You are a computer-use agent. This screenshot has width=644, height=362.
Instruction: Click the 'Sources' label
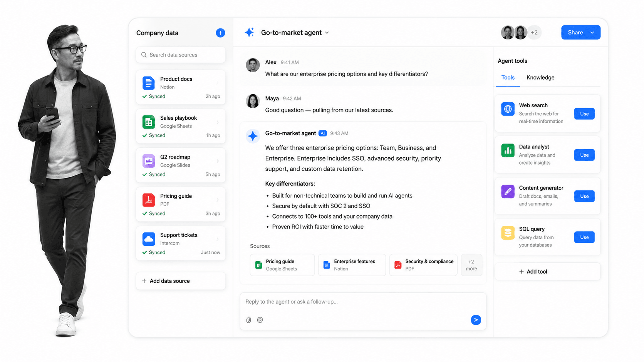(260, 246)
